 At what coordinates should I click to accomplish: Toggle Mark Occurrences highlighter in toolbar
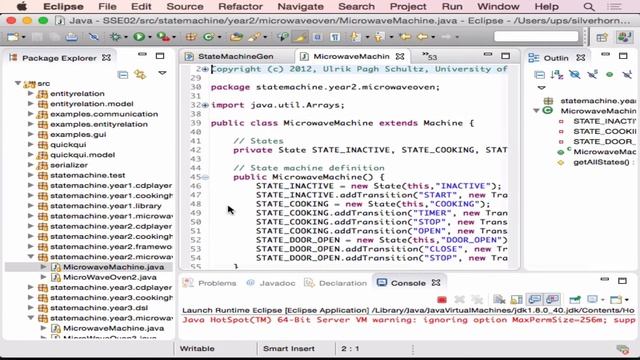[x=300, y=37]
